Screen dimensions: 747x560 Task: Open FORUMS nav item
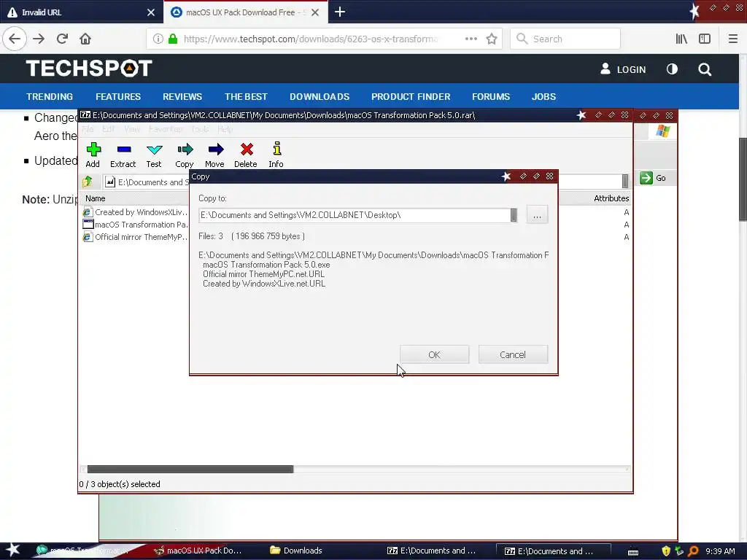tap(491, 97)
